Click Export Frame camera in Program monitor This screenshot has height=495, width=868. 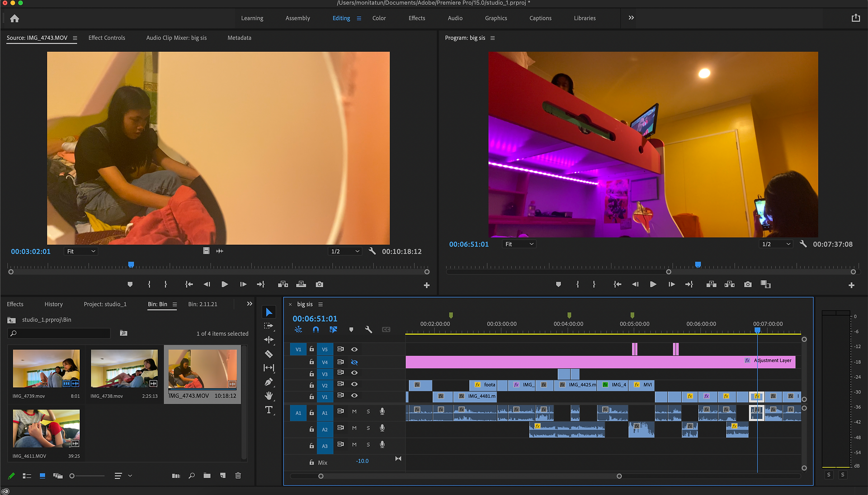click(x=748, y=284)
